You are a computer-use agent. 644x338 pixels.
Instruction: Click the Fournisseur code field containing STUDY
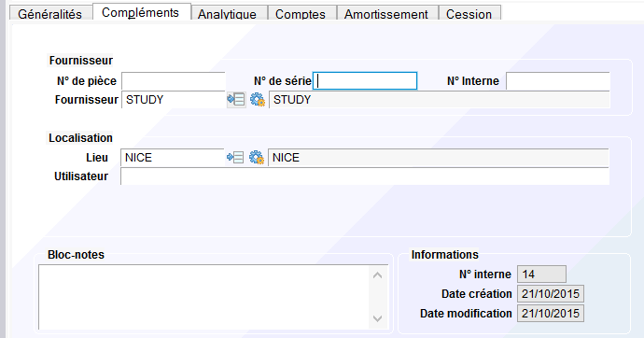click(x=174, y=100)
